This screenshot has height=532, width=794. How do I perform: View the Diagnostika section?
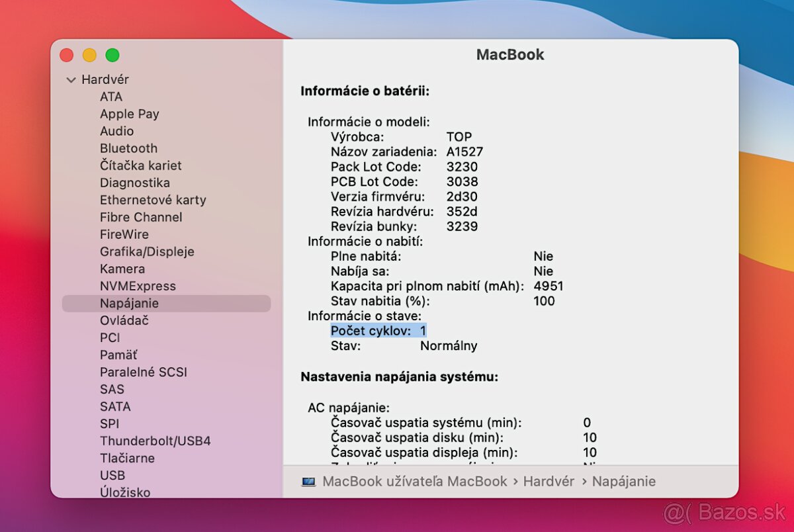pyautogui.click(x=134, y=183)
